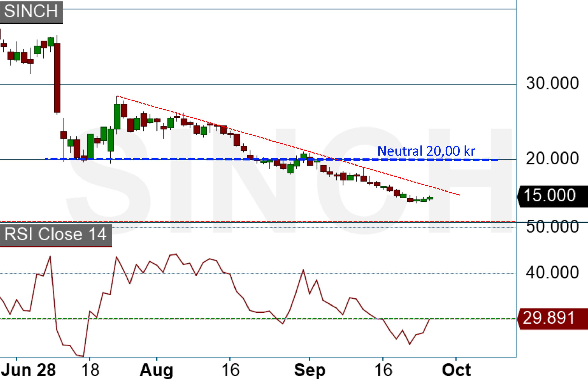
Task: Select the red dashed descending trendline
Action: [288, 145]
